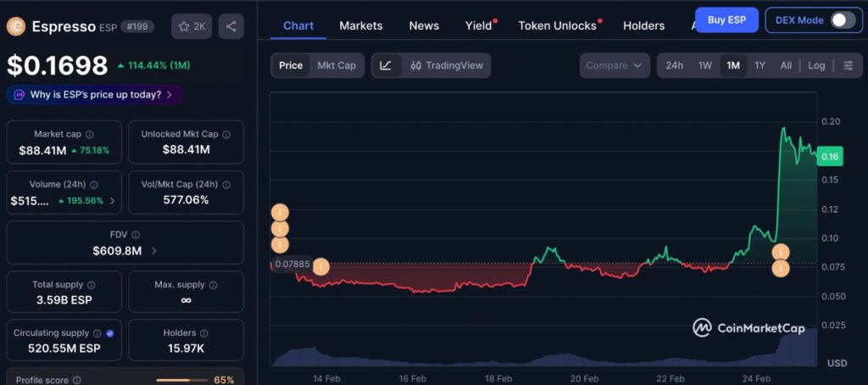Click verified badge beside Circulating supply
The width and height of the screenshot is (868, 385).
click(x=109, y=333)
